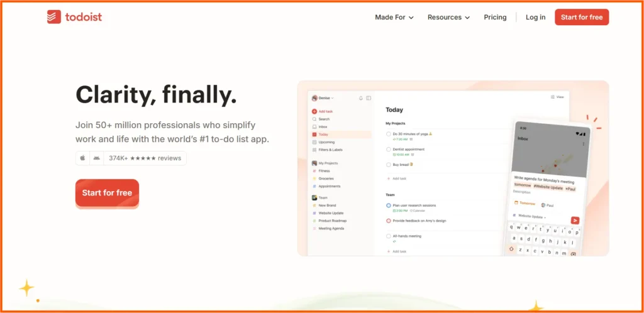Click the notification bell icon
Image resolution: width=644 pixels, height=313 pixels.
tap(361, 98)
